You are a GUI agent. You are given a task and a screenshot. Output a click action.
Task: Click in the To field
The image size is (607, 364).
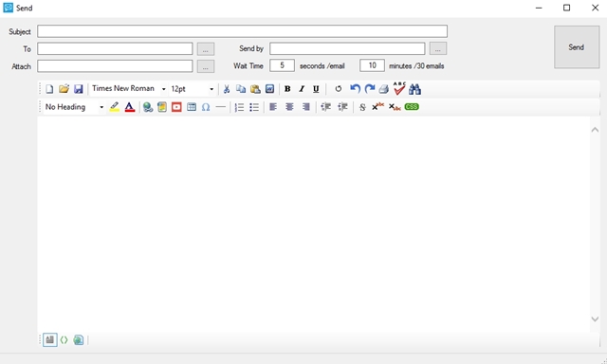[115, 48]
